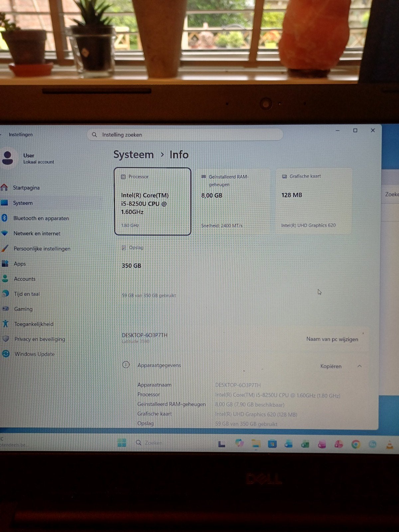Click the Gaming controller icon
Viewport: 399px width, 532px height.
point(5,309)
